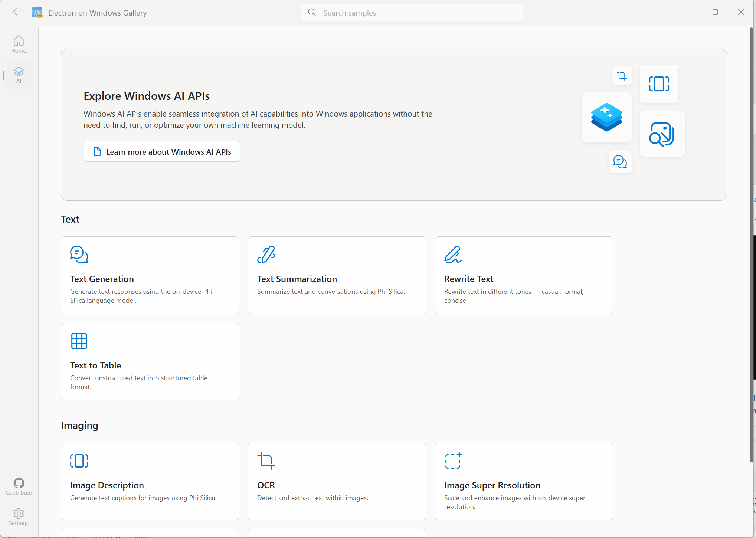Click the Text Summarization pen icon
Viewport: 756px width, 538px height.
tap(266, 255)
